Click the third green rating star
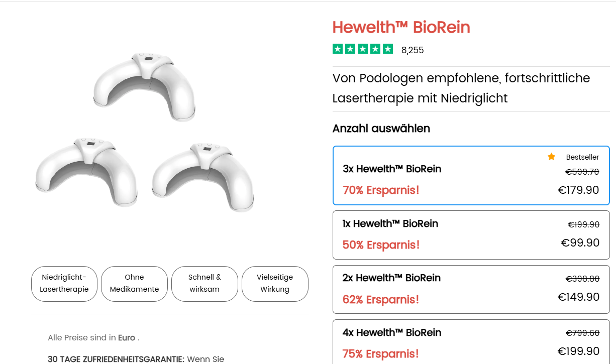The image size is (616, 364). (363, 49)
